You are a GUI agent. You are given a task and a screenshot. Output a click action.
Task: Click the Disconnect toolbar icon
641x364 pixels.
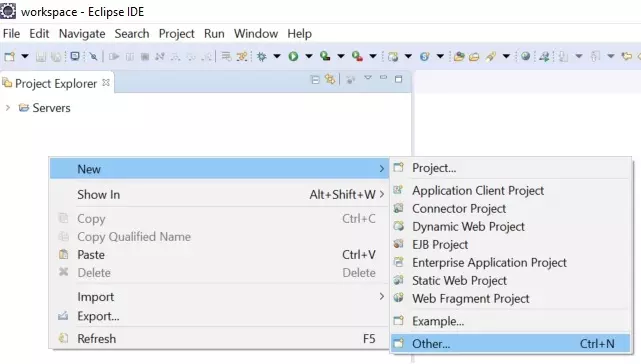(x=160, y=56)
